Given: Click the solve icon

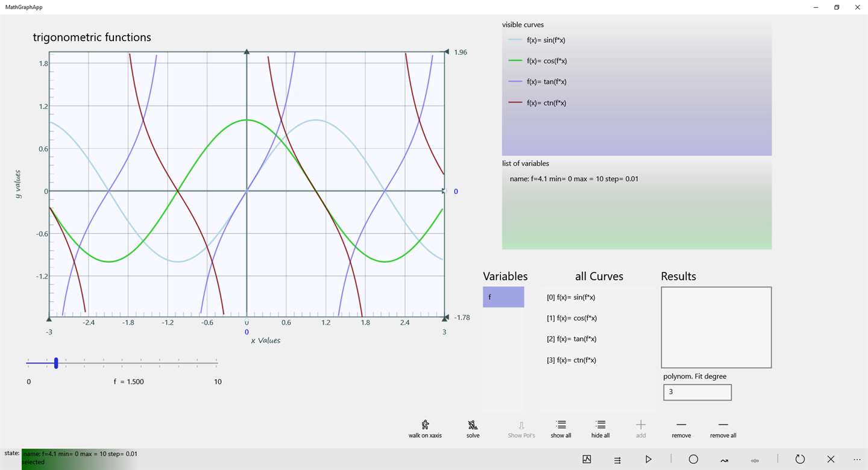Looking at the screenshot, I should 473,424.
